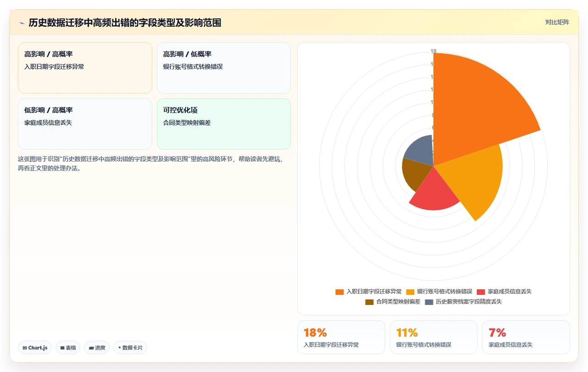Select the 表格 tag chip
Screen dimensions: 588x372
click(x=68, y=348)
